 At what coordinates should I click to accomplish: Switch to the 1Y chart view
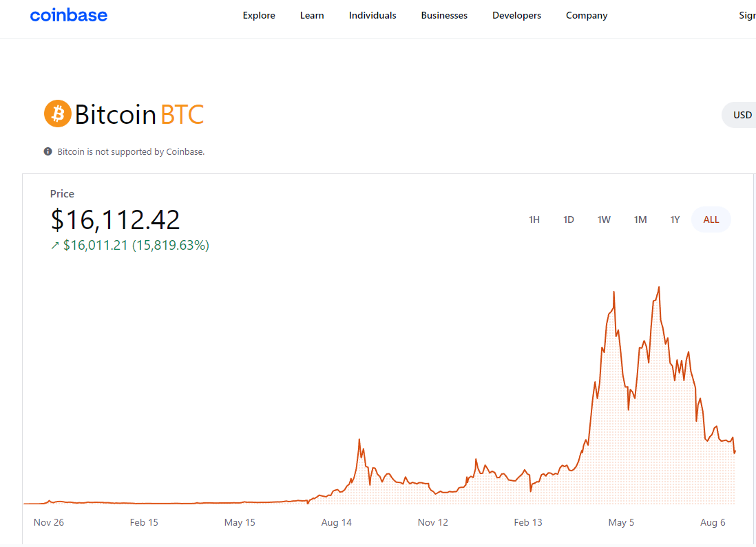click(x=675, y=219)
